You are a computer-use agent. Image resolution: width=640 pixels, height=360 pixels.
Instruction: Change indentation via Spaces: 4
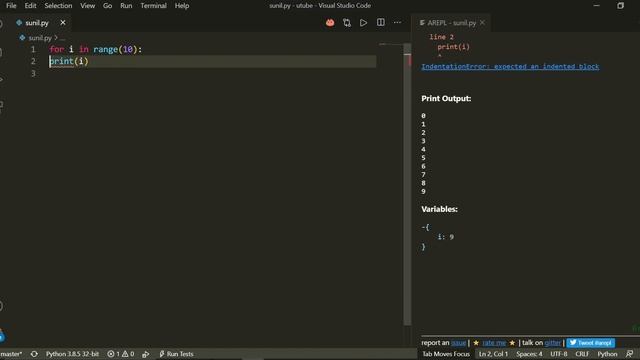click(x=529, y=354)
